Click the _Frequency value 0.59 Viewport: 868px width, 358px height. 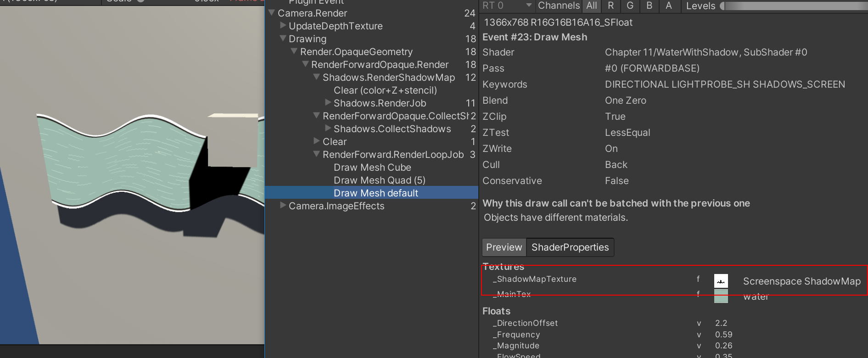point(724,335)
